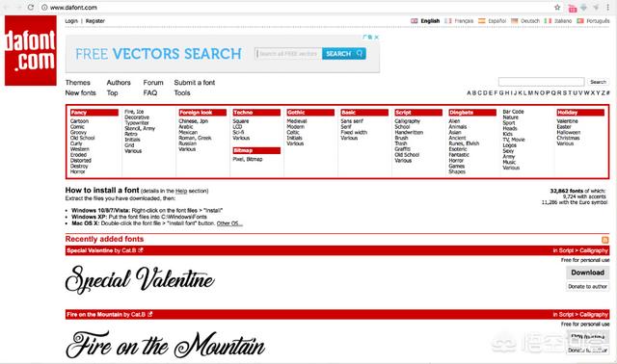Click the Search button next to the search field
Viewport: 617px width, 364px height.
pos(598,82)
